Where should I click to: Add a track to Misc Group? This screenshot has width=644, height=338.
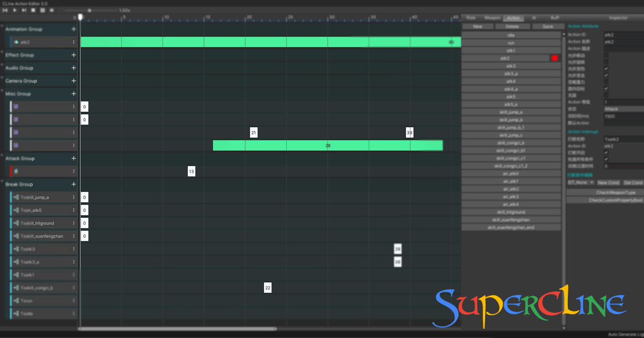pyautogui.click(x=74, y=93)
